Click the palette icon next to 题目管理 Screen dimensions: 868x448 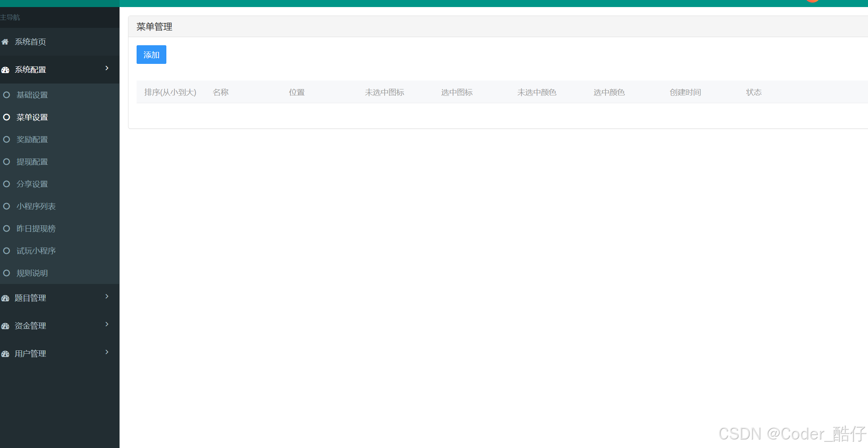(5, 298)
